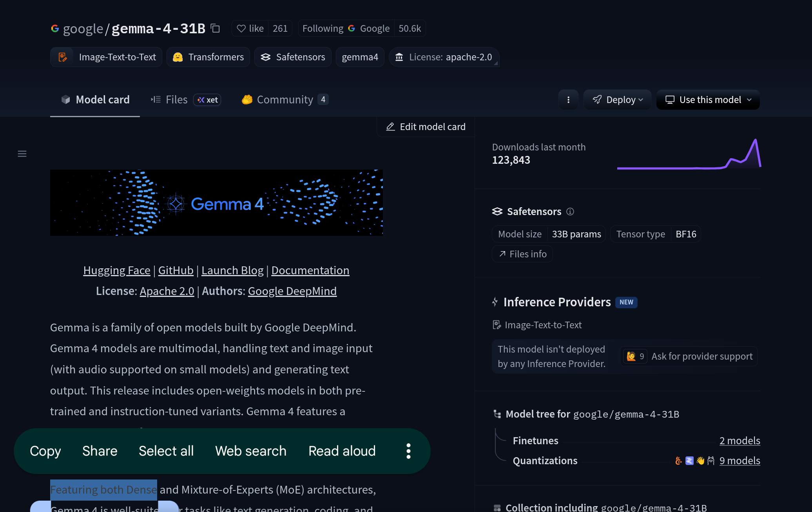812x512 pixels.
Task: Click Edit model card
Action: tap(426, 127)
